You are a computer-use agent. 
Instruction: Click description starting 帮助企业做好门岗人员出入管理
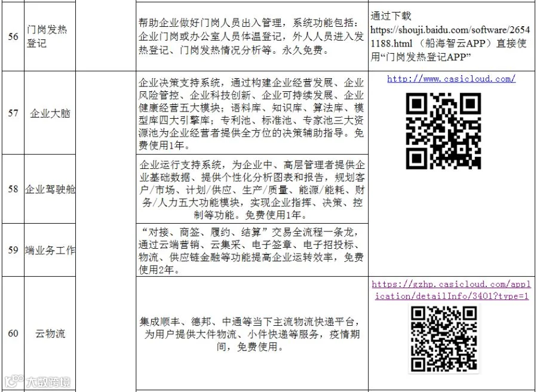tap(251, 36)
